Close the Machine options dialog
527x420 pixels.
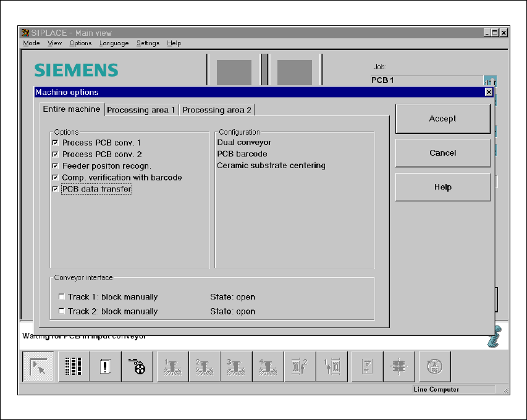click(x=489, y=92)
